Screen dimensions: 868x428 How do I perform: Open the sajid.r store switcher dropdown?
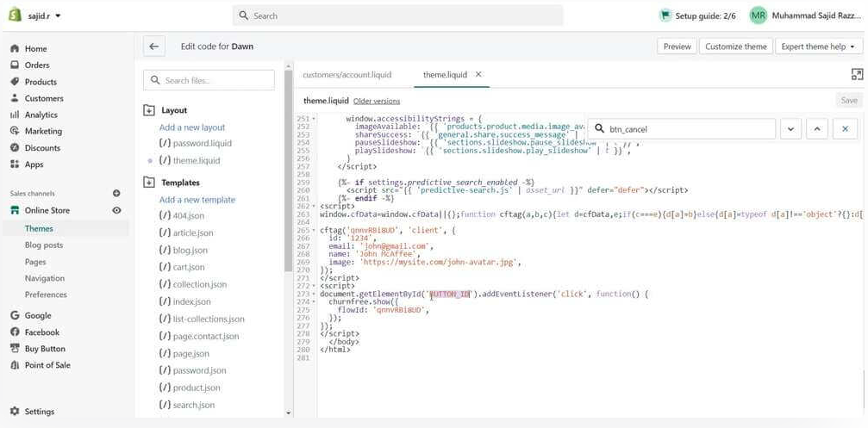[44, 16]
